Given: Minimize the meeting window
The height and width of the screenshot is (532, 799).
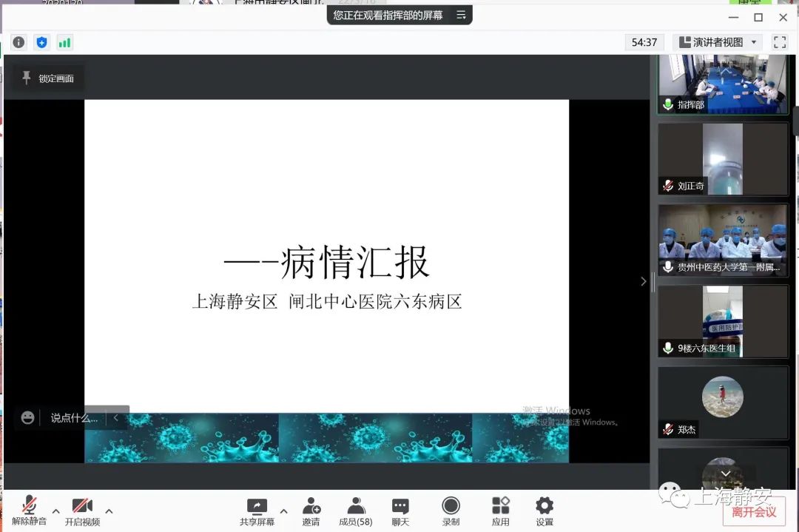Looking at the screenshot, I should [733, 17].
